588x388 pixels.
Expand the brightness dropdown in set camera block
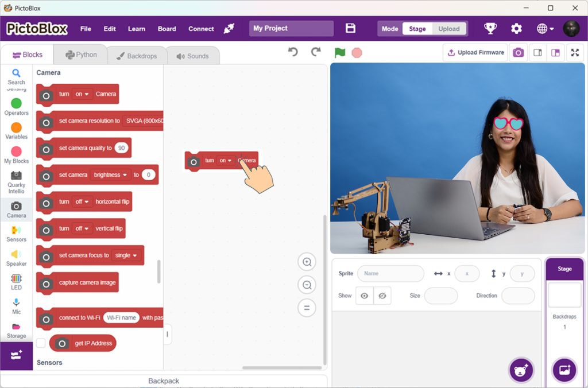pos(111,175)
